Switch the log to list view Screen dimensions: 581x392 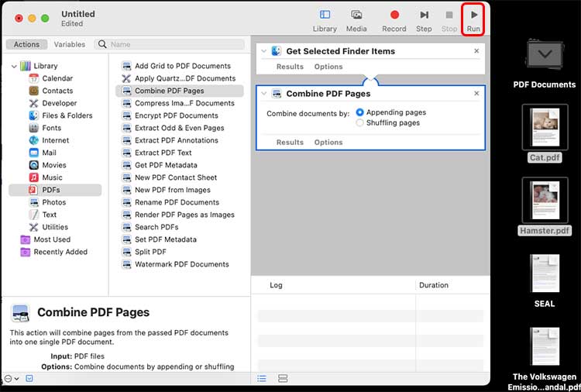pos(262,379)
